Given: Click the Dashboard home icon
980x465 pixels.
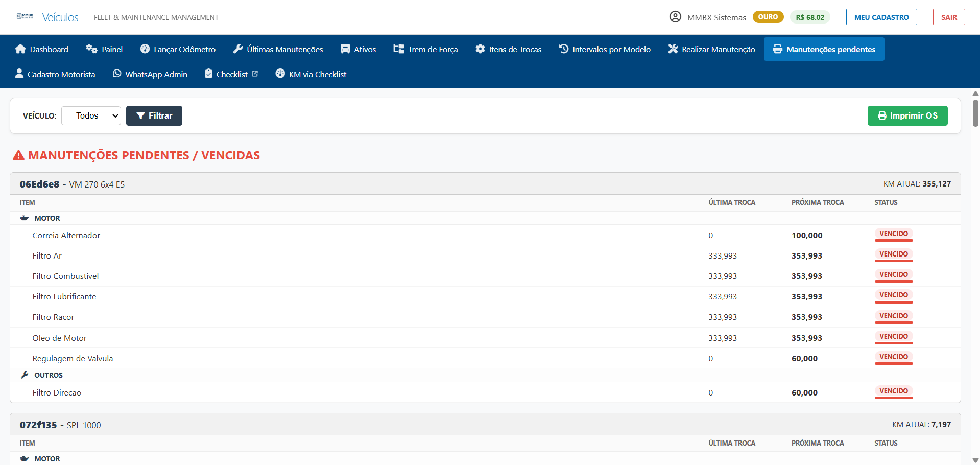Looking at the screenshot, I should click(x=20, y=49).
